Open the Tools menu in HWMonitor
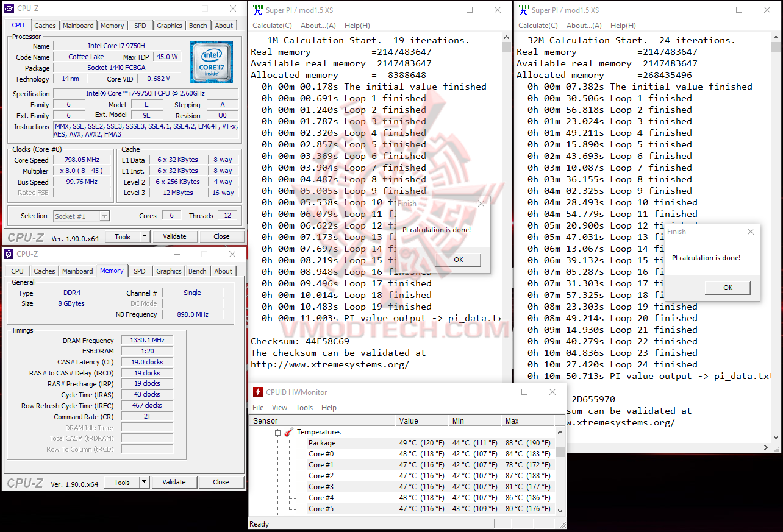 304,408
